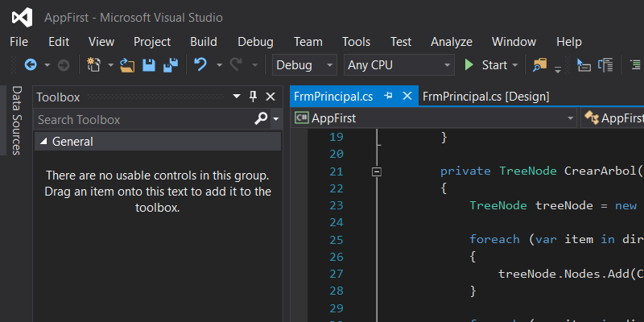
Task: Open the Any CPU platform dropdown
Action: click(x=398, y=65)
